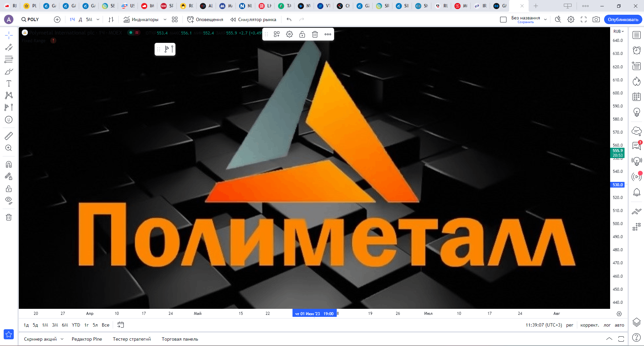Change the chart bar style
This screenshot has width=644, height=346.
pos(111,19)
